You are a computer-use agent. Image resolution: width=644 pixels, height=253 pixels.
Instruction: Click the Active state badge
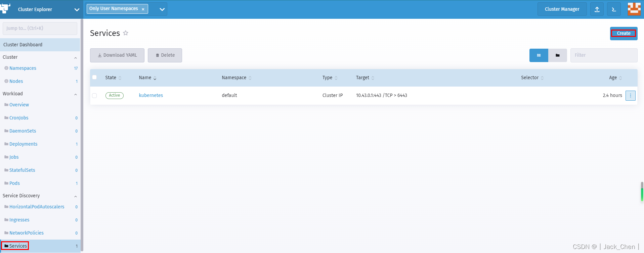pos(114,96)
